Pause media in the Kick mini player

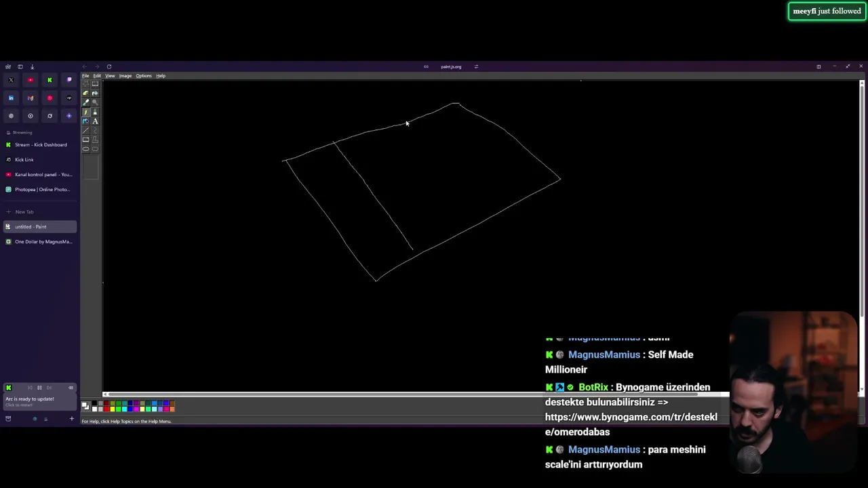point(39,388)
